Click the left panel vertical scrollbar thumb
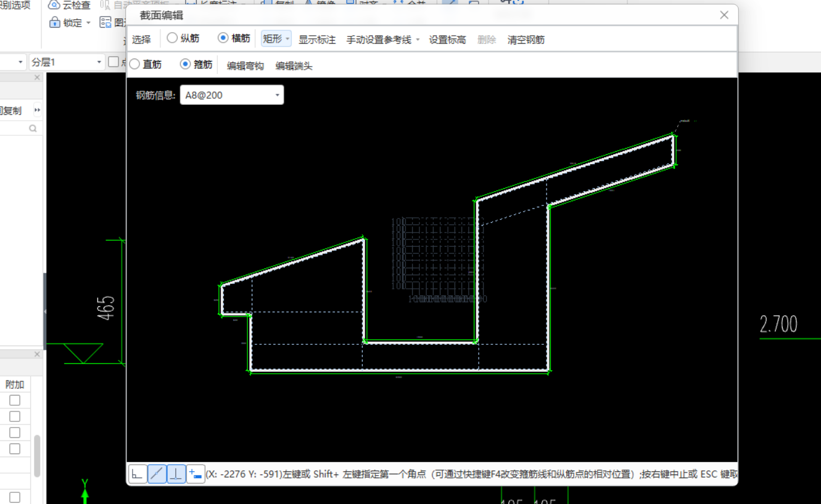 (37, 455)
